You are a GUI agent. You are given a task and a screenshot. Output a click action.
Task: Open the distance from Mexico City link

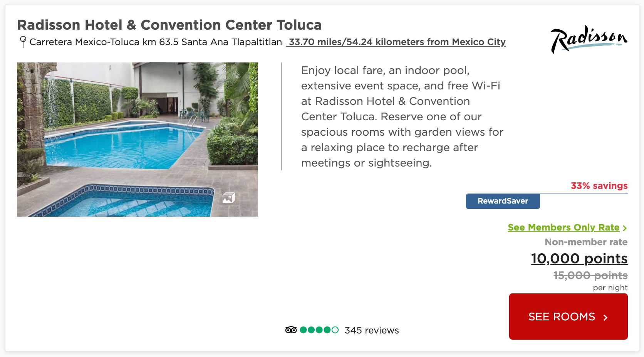[x=396, y=42]
